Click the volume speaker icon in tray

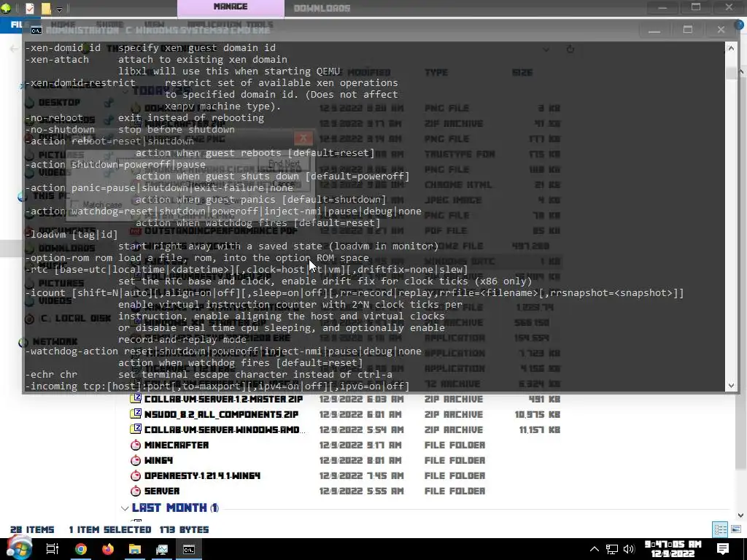click(x=629, y=549)
